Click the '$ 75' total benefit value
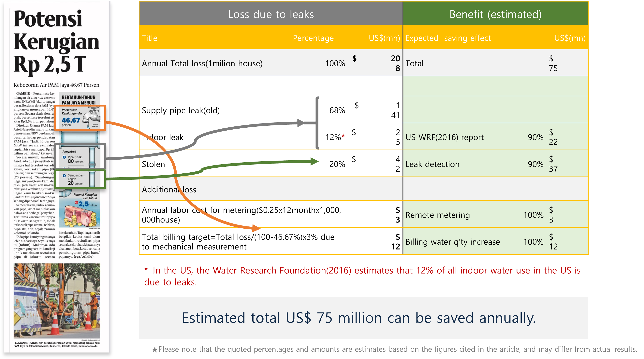Viewport: 644px width, 359px height. tap(553, 63)
